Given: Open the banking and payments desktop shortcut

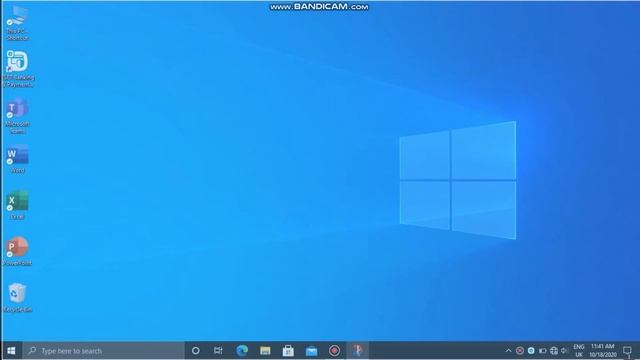Looking at the screenshot, I should click(x=17, y=69).
